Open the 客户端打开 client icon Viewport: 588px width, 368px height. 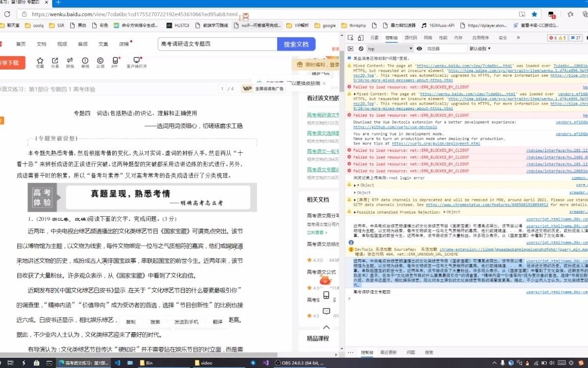tap(136, 61)
